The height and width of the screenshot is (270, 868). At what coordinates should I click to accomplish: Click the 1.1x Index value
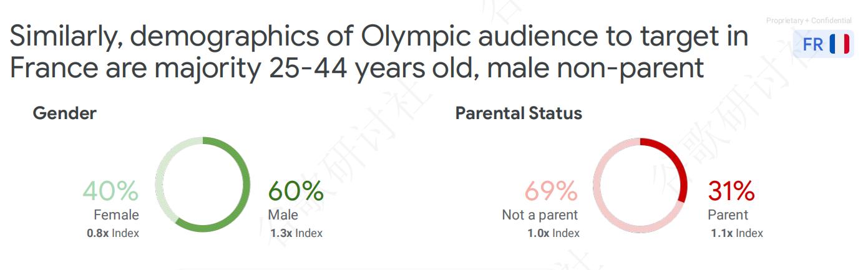click(x=737, y=233)
